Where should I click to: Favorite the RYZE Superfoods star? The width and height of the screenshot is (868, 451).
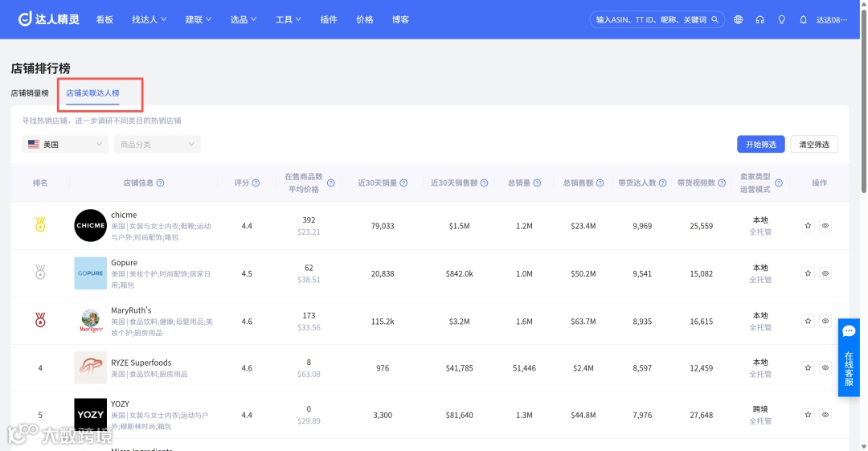tap(808, 367)
